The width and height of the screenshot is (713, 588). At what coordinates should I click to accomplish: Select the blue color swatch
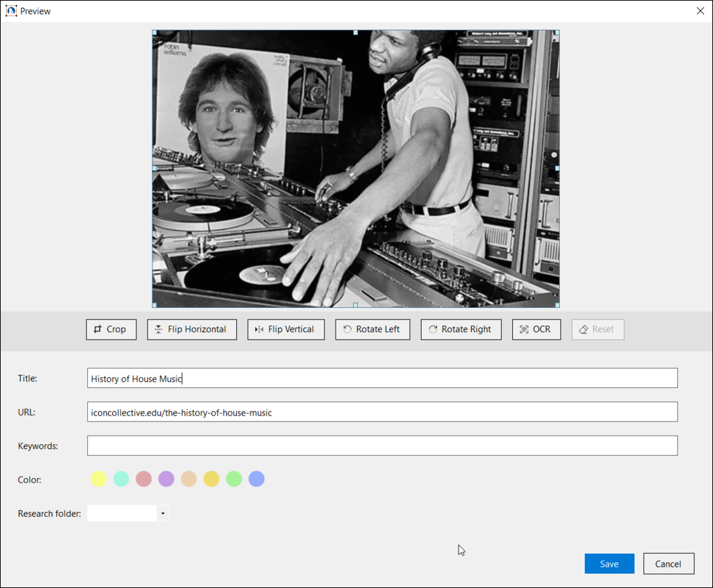[256, 479]
